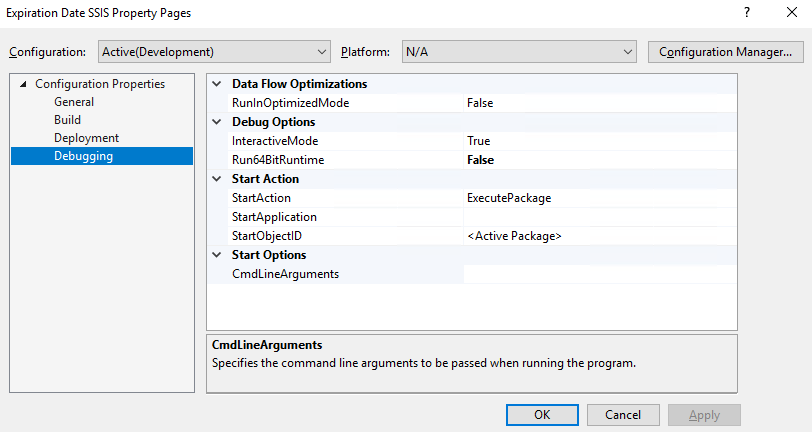Select the CmdLineArguments property name
812x432 pixels.
pos(285,274)
